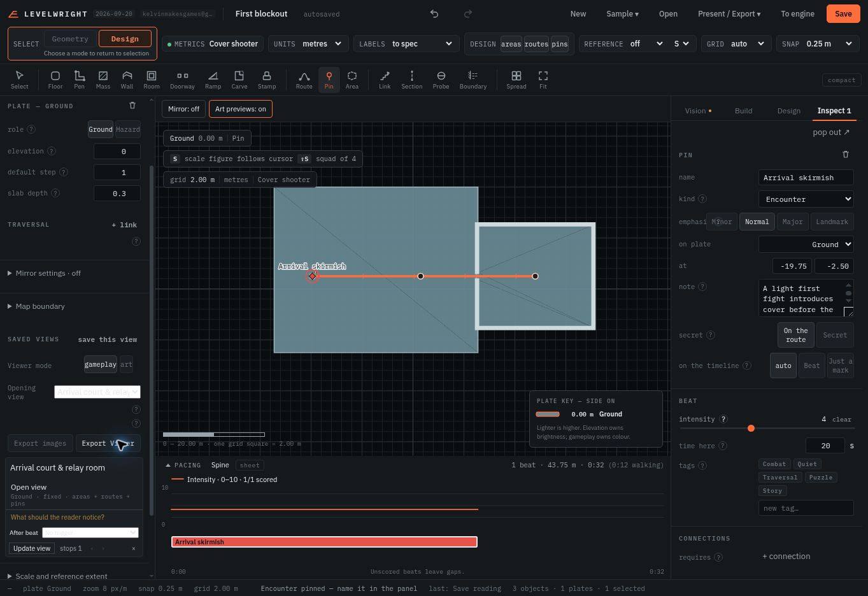Click the Save button
The image size is (868, 596).
[843, 13]
